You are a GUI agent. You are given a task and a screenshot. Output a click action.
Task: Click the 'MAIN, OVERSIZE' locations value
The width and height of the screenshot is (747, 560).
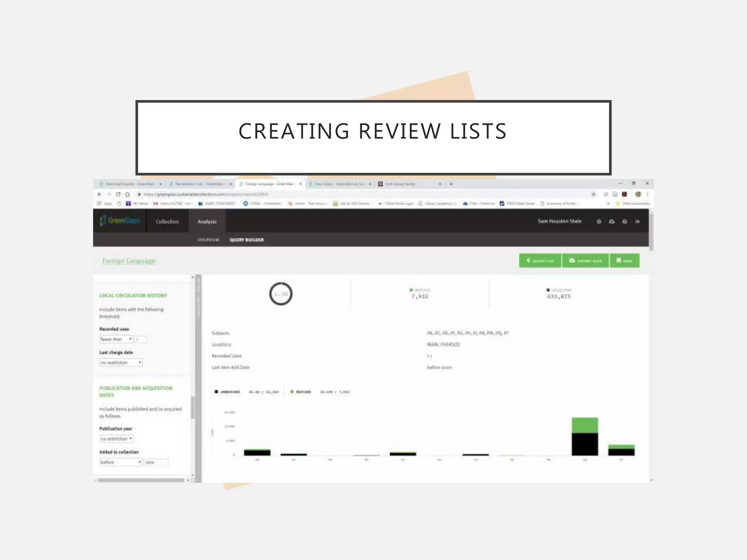[x=444, y=345]
